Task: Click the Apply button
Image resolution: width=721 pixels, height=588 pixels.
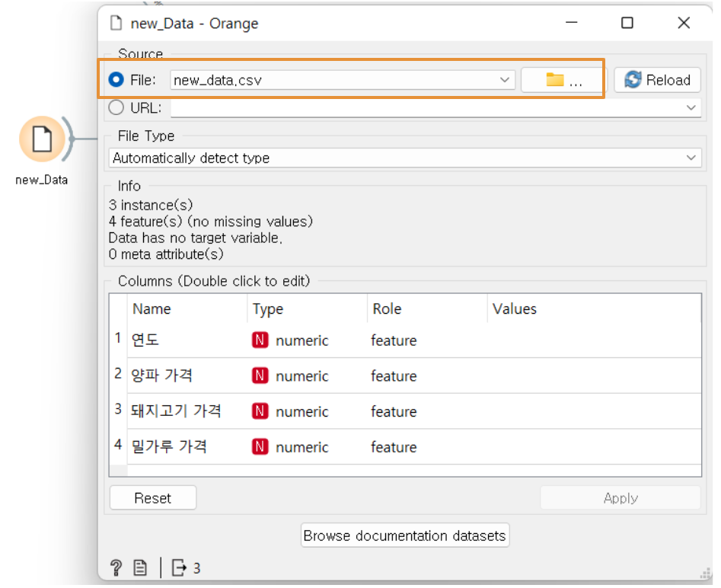Action: coord(621,498)
